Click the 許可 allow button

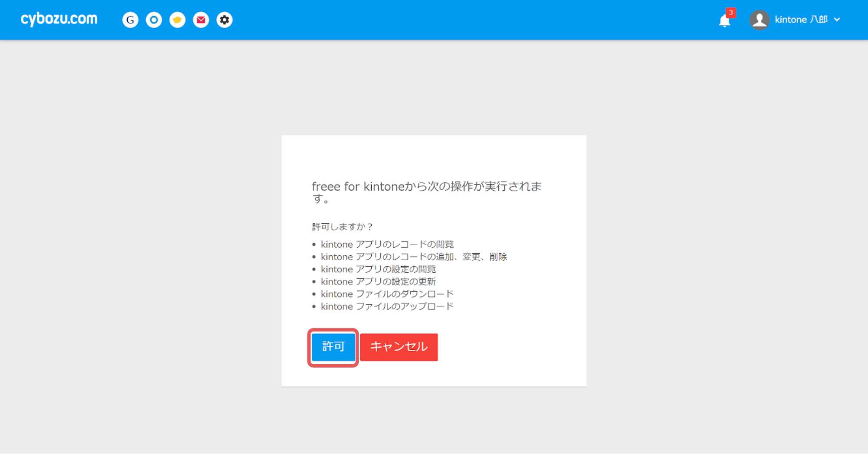coord(333,347)
